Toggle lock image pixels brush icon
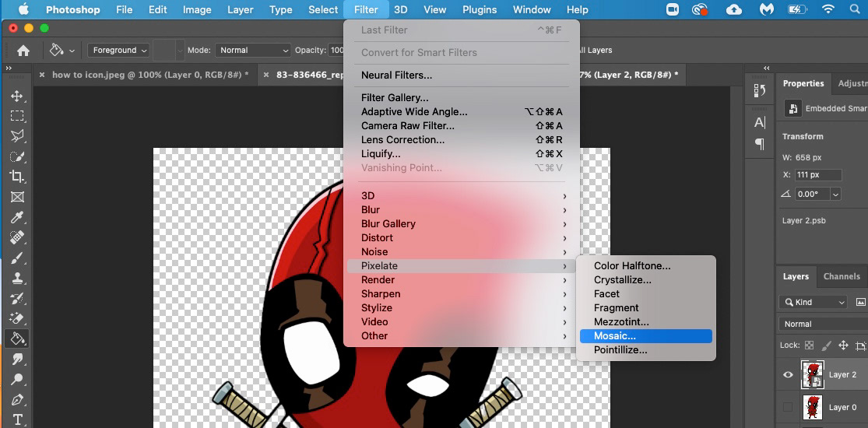The height and width of the screenshot is (428, 868). 827,346
